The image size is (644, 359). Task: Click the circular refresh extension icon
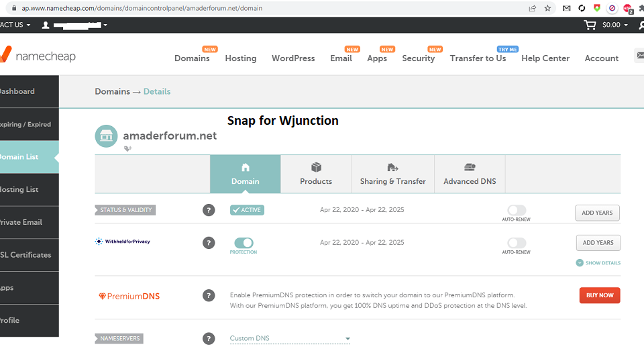click(582, 8)
